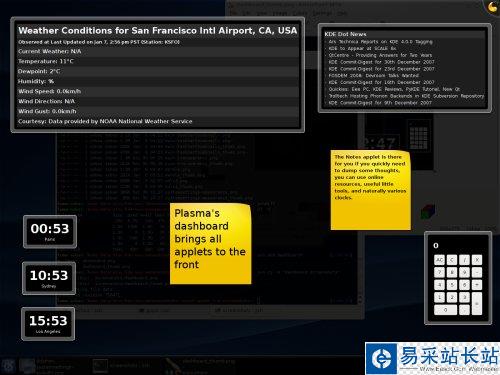The height and width of the screenshot is (375, 500).
Task: Click calculator digit 5
Action: pos(452,285)
